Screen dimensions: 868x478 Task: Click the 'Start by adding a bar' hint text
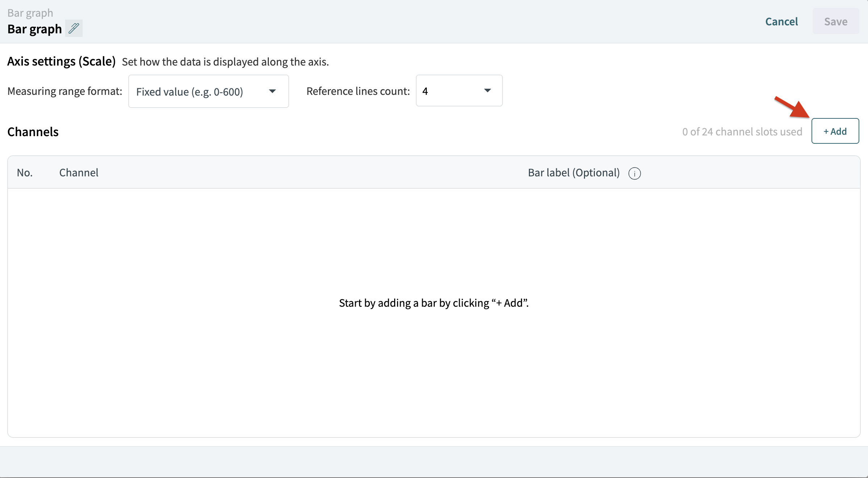[434, 303]
